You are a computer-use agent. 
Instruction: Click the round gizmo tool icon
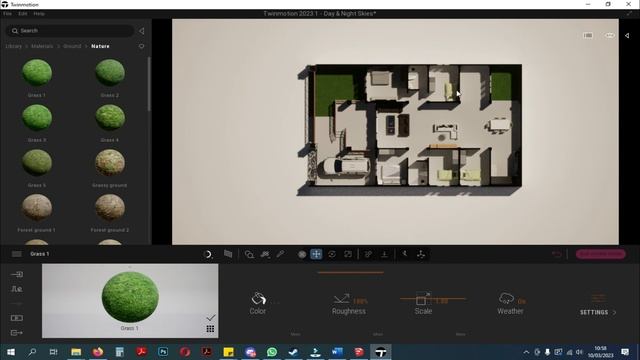point(302,254)
